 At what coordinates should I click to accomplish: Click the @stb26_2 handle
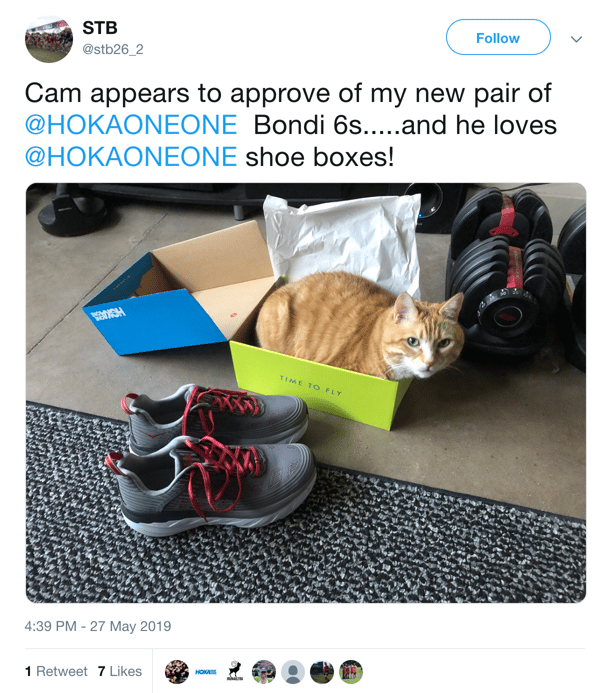point(113,49)
